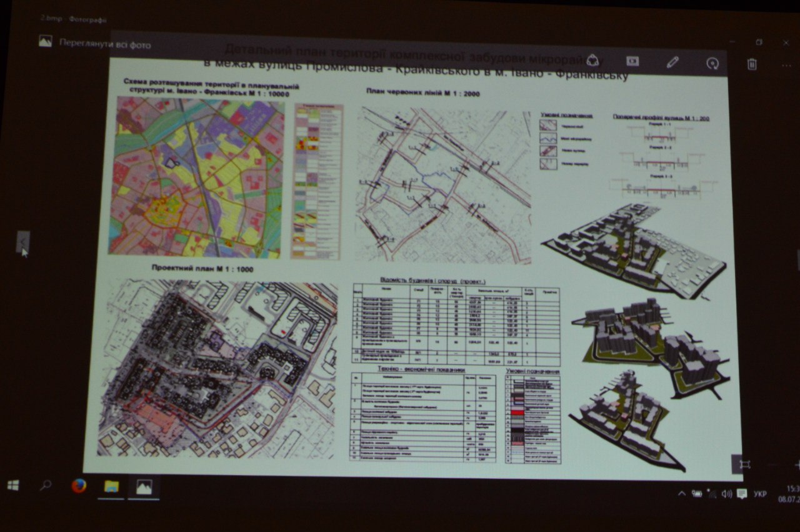The image size is (800, 532).
Task: Start the slideshow from the toolbar
Action: [x=632, y=61]
